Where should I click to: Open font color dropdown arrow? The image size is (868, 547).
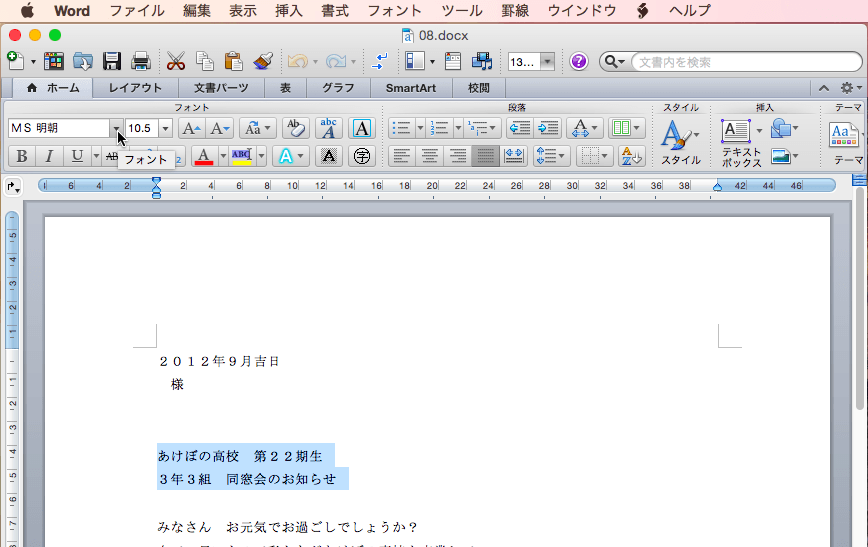tap(223, 156)
